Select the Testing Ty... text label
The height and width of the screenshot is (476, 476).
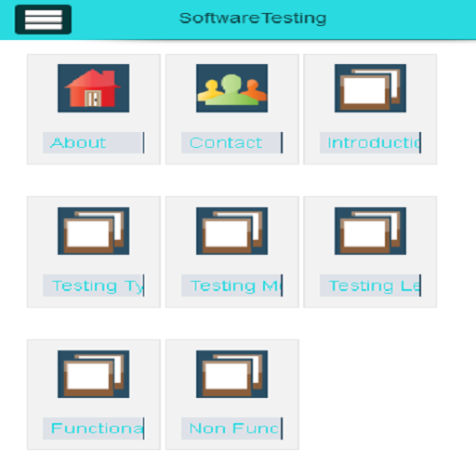tap(94, 285)
